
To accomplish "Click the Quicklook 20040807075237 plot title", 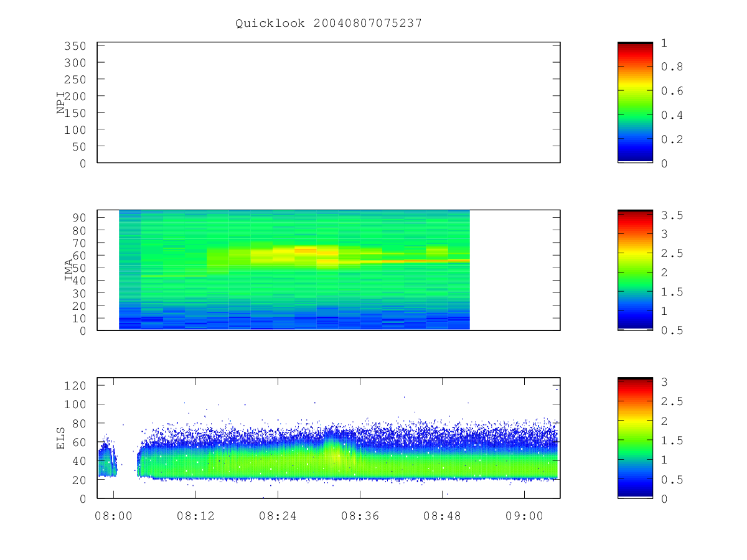I will (329, 23).
